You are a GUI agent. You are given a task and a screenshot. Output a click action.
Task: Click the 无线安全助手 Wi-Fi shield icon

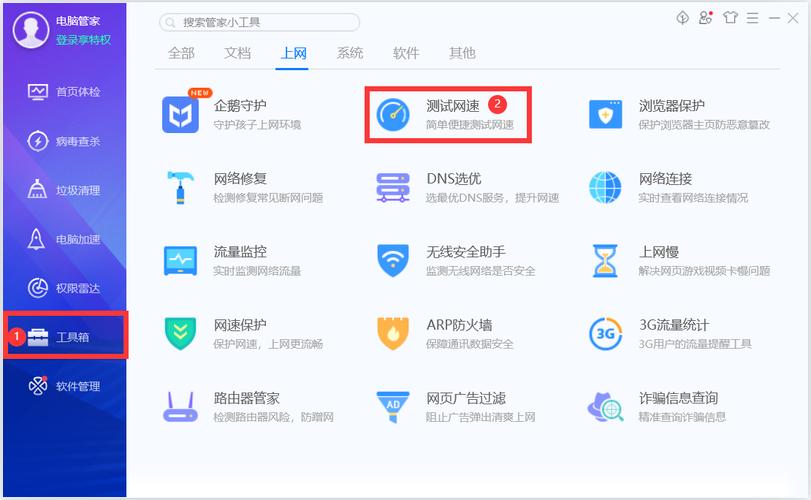click(393, 261)
